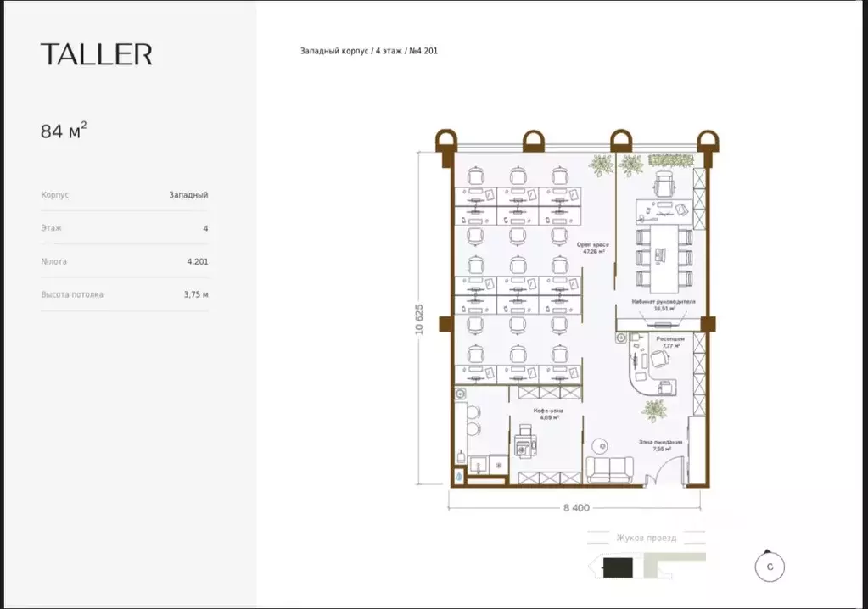Click the entrance door swing symbol
This screenshot has height=609, width=868.
click(664, 470)
